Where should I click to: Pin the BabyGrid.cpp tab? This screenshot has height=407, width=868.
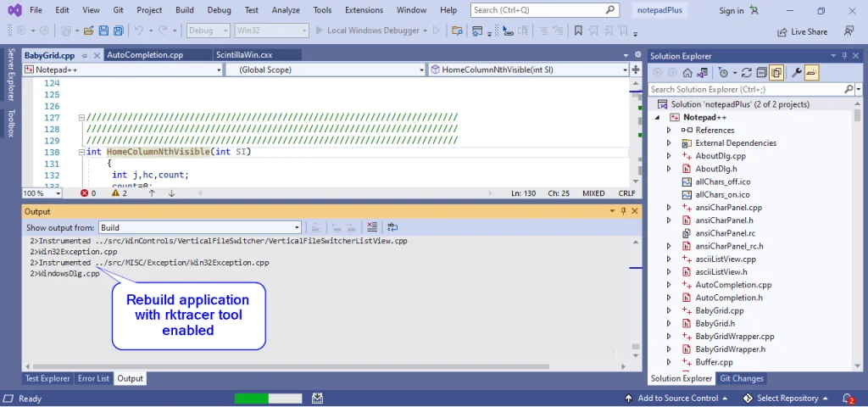[85, 55]
